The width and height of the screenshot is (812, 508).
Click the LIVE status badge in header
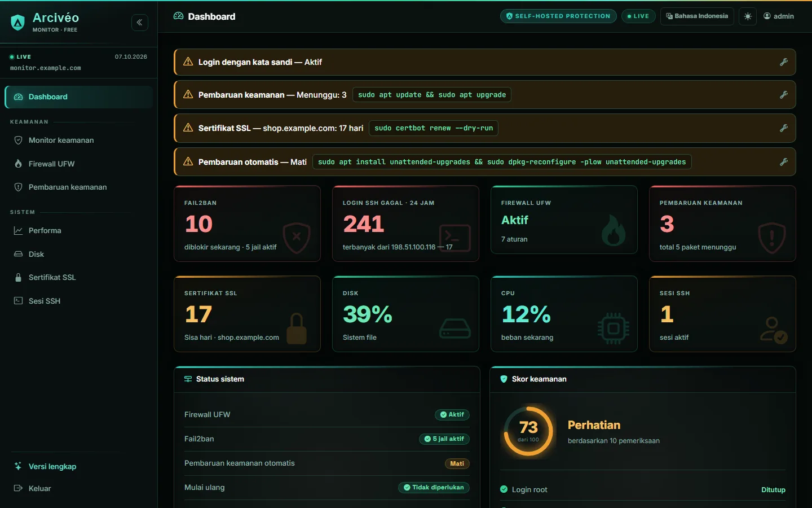point(638,16)
